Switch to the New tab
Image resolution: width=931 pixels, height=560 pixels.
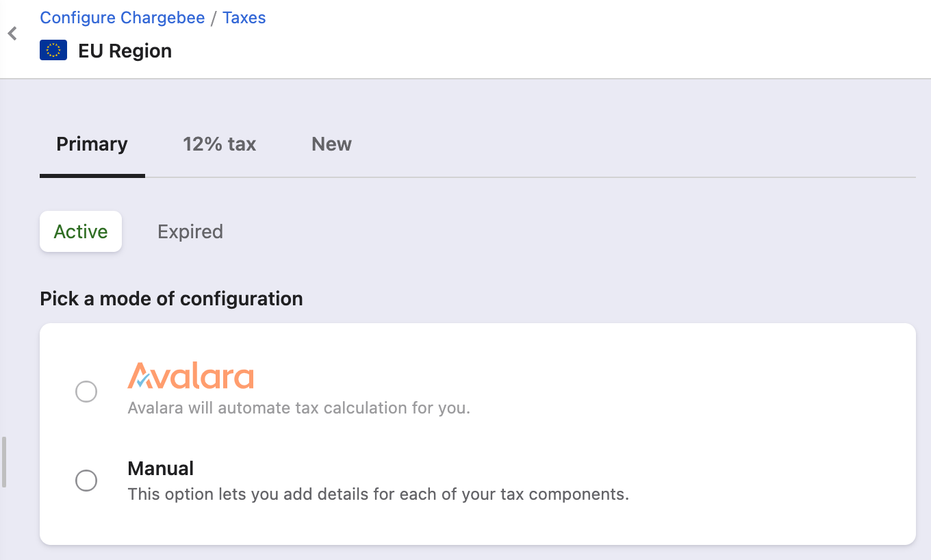pyautogui.click(x=331, y=144)
